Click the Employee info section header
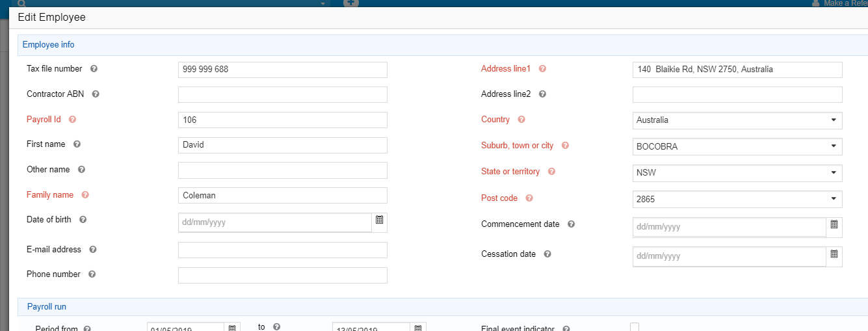This screenshot has height=331, width=868. click(x=49, y=45)
